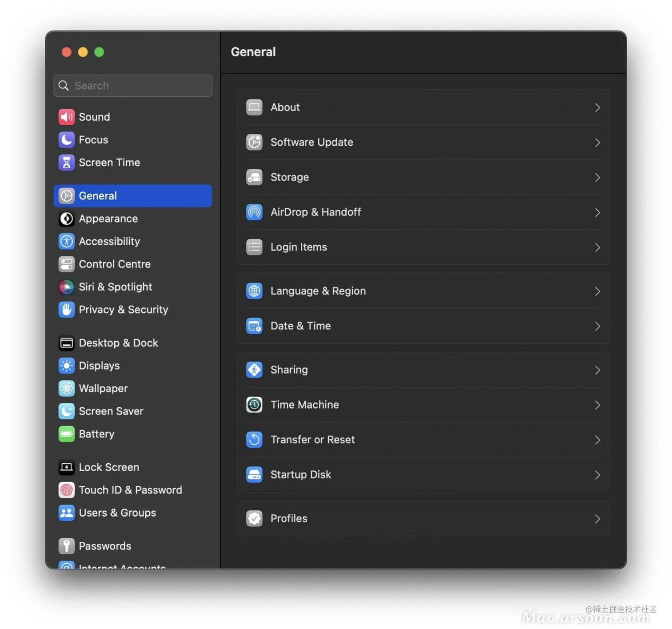
Task: Click the Wallpaper flower icon
Action: coord(66,388)
